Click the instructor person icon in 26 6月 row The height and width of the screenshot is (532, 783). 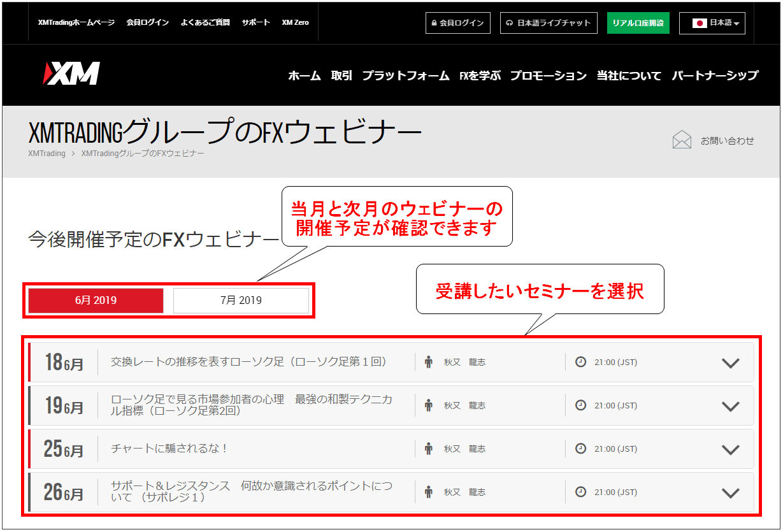coord(429,492)
